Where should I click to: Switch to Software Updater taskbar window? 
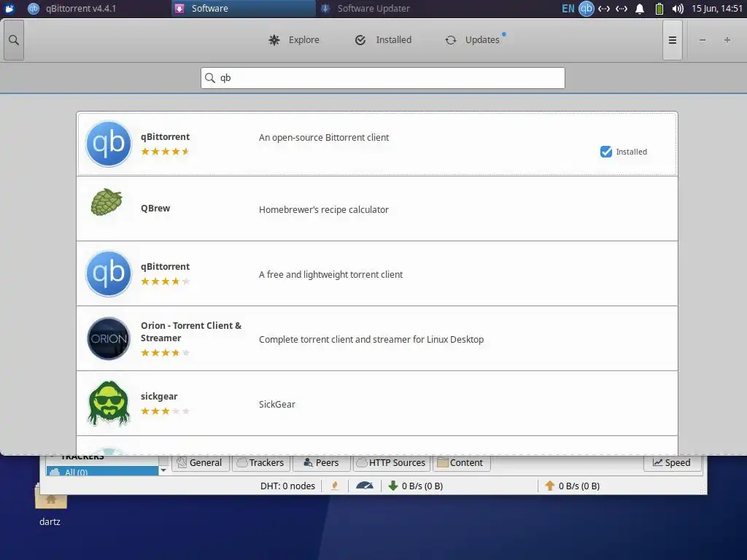tap(388, 9)
